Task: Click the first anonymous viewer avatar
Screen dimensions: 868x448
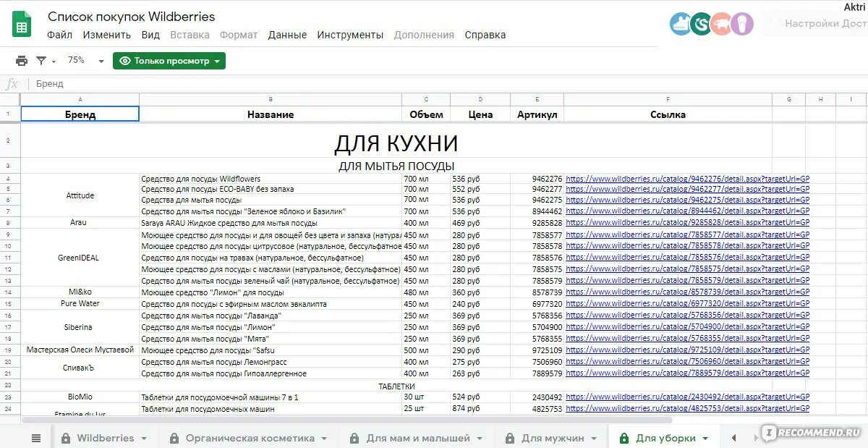Action: pyautogui.click(x=681, y=24)
